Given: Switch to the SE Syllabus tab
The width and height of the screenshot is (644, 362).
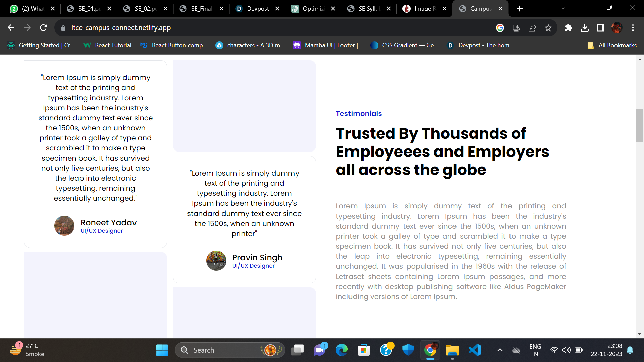Looking at the screenshot, I should [369, 9].
